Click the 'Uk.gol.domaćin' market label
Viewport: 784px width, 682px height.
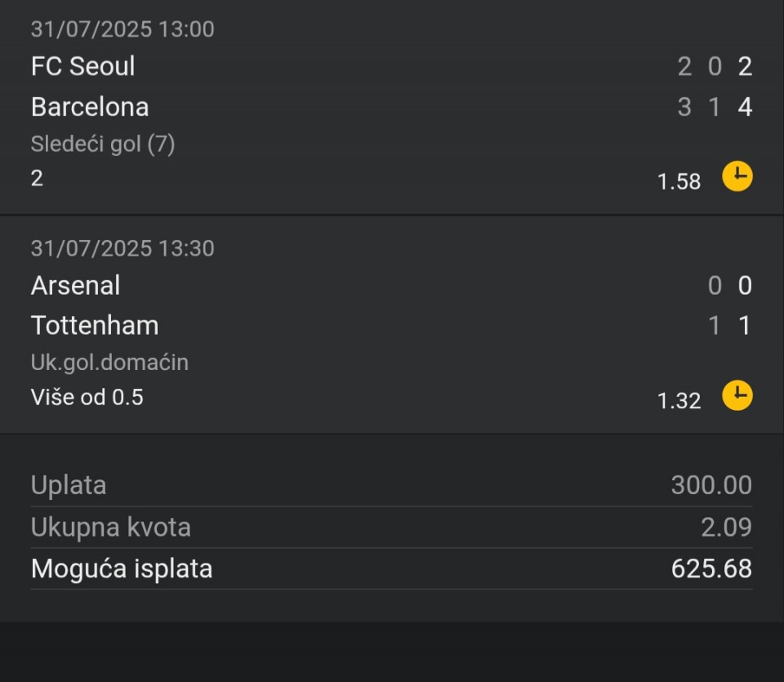tap(110, 363)
